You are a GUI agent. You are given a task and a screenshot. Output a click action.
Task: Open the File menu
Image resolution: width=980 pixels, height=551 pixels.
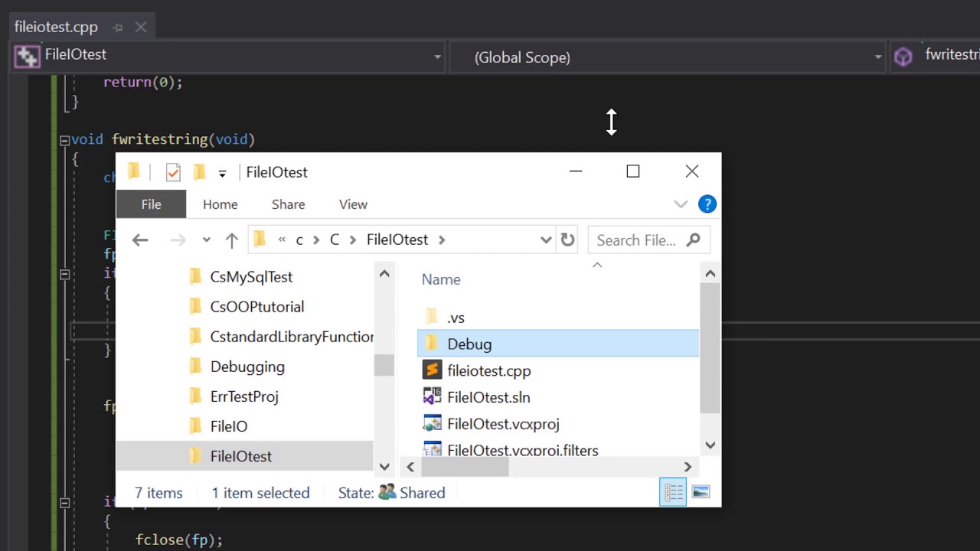tap(151, 204)
